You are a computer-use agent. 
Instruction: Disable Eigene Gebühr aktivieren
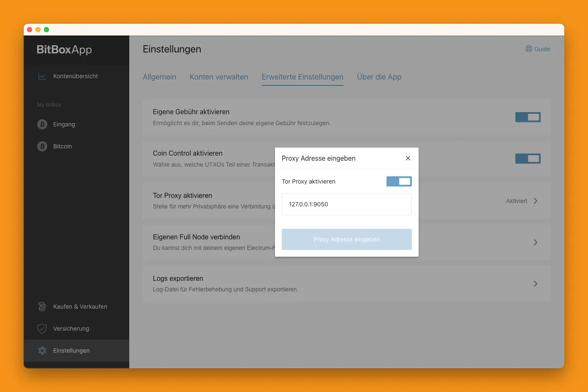coord(528,117)
